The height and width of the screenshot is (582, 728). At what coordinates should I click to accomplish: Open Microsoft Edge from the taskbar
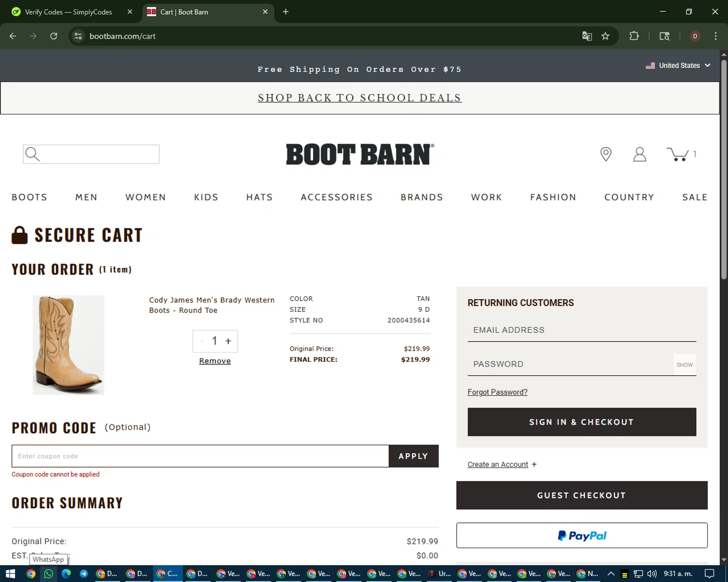coord(66,574)
